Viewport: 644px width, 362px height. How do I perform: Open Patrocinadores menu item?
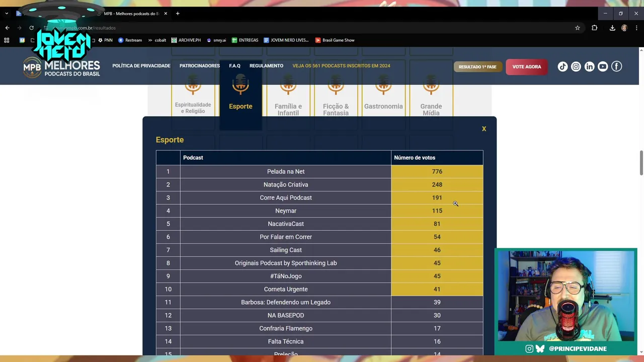(x=200, y=66)
